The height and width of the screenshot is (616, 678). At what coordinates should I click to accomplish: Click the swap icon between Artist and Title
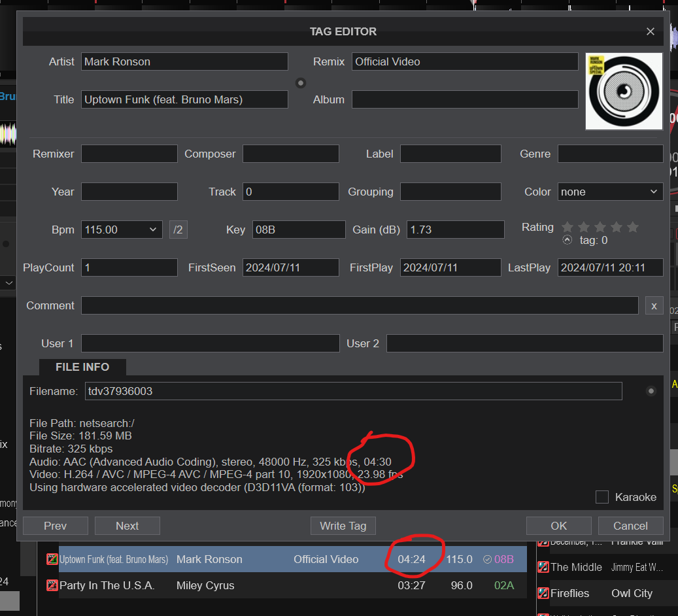point(301,82)
